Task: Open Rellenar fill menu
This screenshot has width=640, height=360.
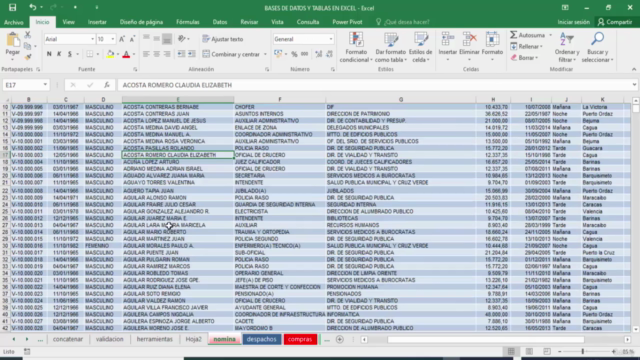Action: coord(526,47)
